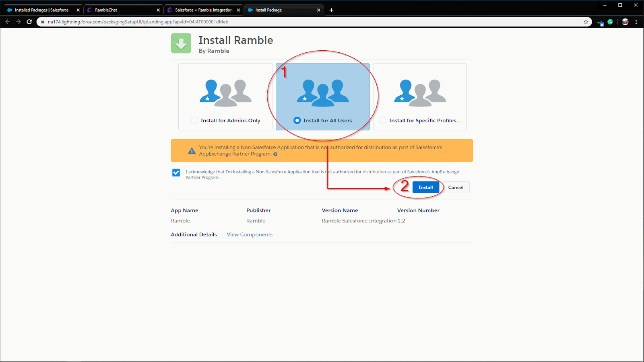The image size is (644, 362).
Task: Click the extension icon left of Grammarly
Action: click(x=601, y=23)
